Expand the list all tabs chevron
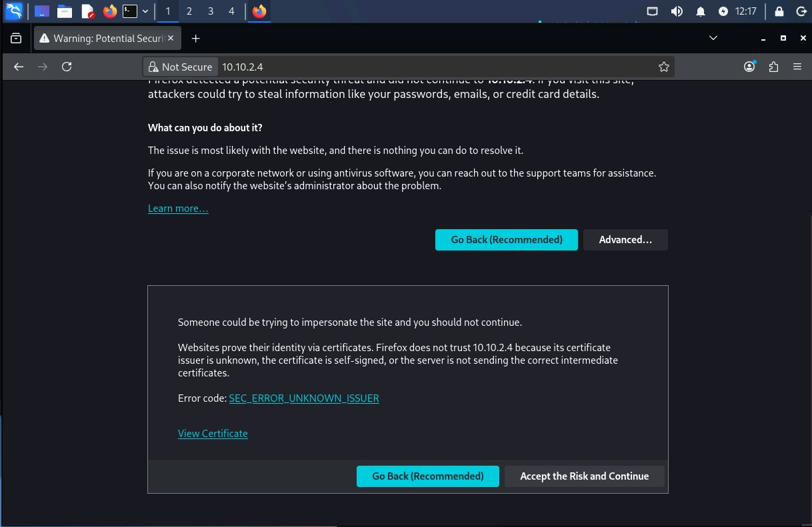The height and width of the screenshot is (527, 812). [x=713, y=38]
